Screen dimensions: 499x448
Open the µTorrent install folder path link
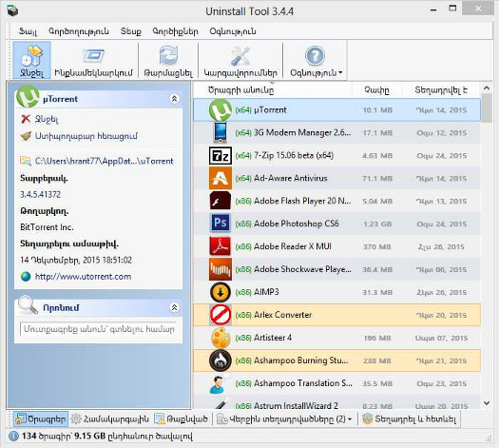(104, 161)
